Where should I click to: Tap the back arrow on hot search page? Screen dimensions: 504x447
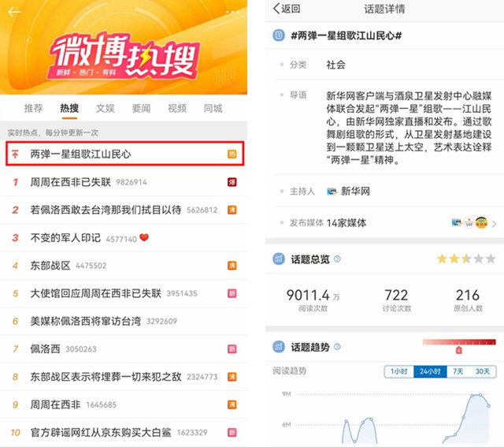[x=14, y=12]
